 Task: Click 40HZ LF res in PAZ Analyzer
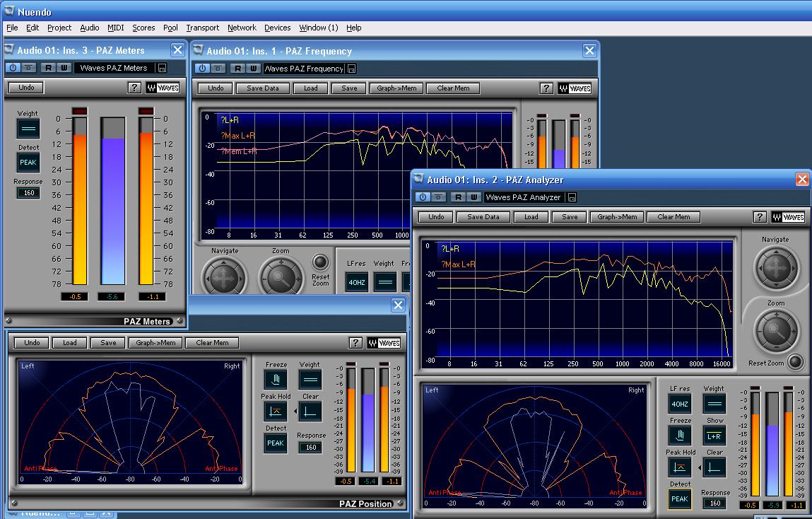[x=680, y=404]
